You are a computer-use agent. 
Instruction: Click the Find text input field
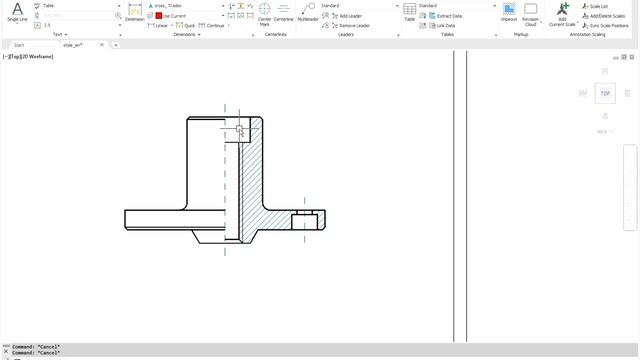[77, 16]
